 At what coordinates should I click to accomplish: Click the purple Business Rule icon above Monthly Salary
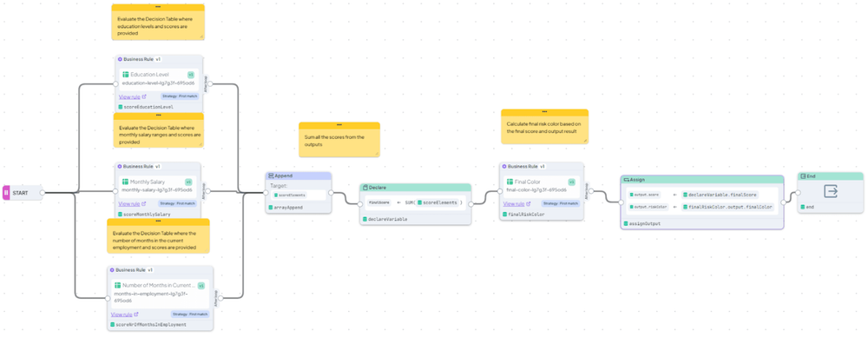(120, 166)
